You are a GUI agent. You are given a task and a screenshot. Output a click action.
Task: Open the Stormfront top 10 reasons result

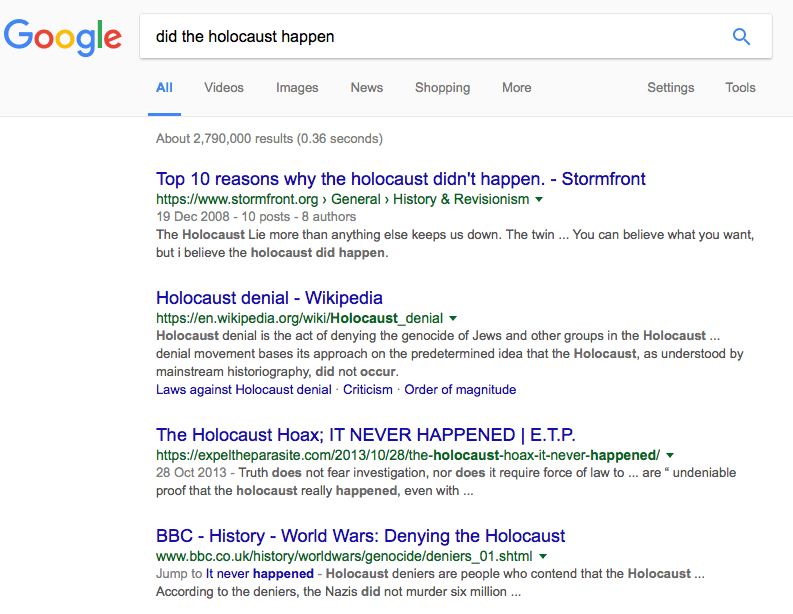401,179
